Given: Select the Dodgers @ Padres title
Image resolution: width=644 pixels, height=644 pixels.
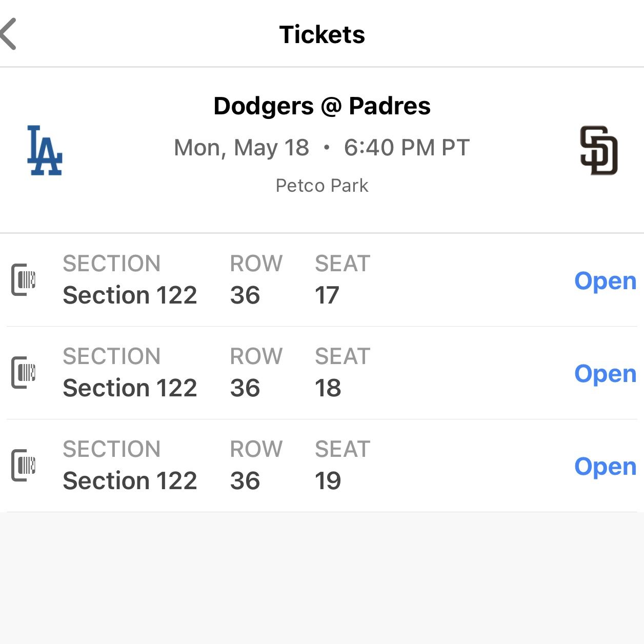Looking at the screenshot, I should coord(322,106).
